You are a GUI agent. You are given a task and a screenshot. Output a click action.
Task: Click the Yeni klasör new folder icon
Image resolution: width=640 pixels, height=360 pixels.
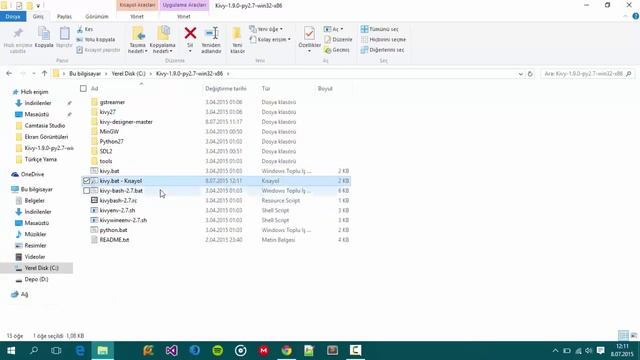point(237,33)
